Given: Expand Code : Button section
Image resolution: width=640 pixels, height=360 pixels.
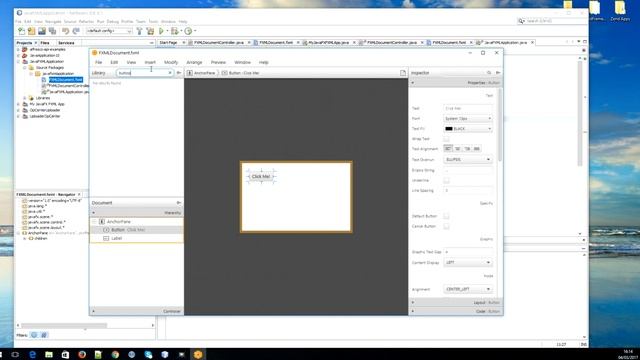Looking at the screenshot, I should (456, 311).
